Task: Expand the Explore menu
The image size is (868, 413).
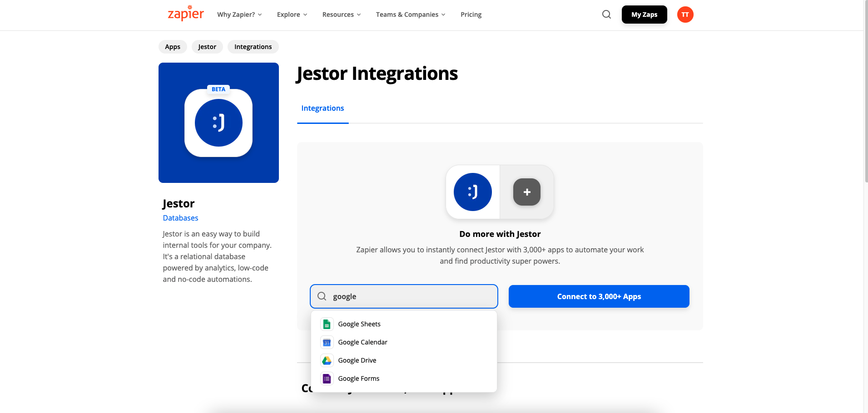Action: [292, 15]
